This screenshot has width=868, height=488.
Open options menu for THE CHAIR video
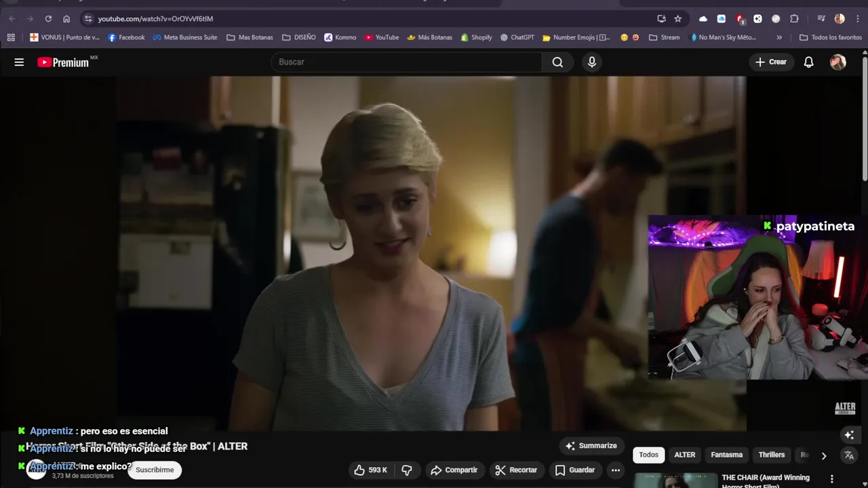tap(831, 479)
